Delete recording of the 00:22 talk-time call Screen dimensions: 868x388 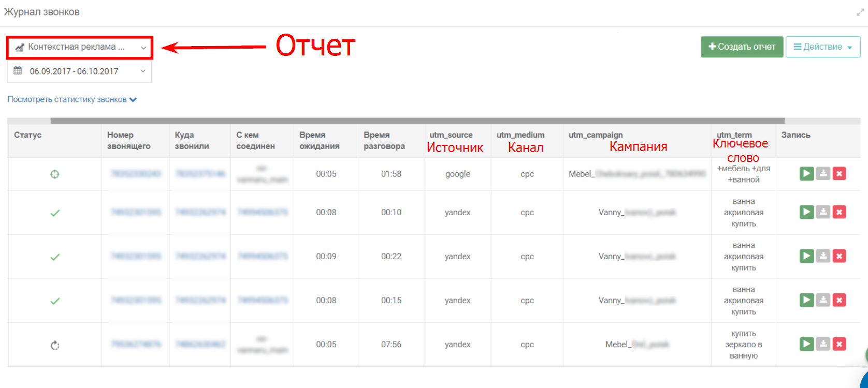coord(840,256)
